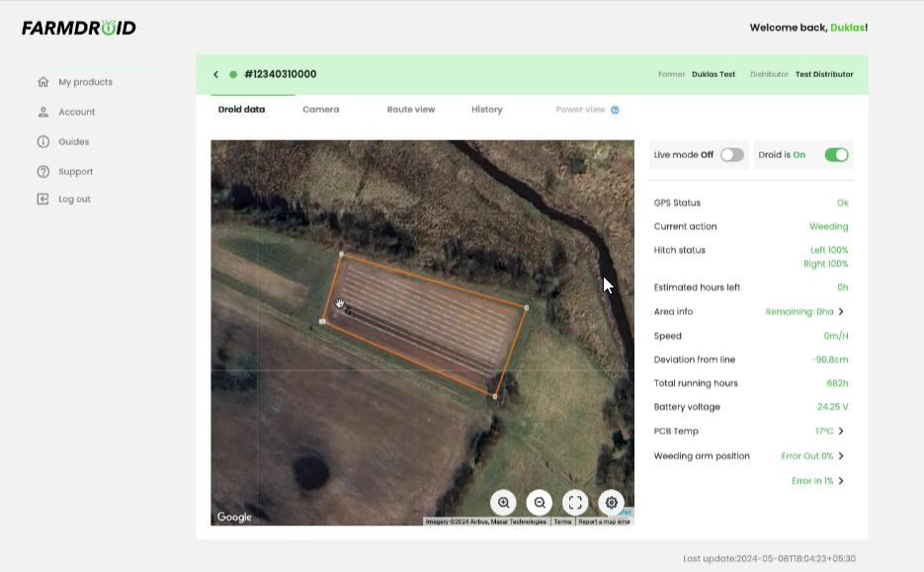Open the PCB Temp details chevron
The width and height of the screenshot is (924, 572).
841,431
